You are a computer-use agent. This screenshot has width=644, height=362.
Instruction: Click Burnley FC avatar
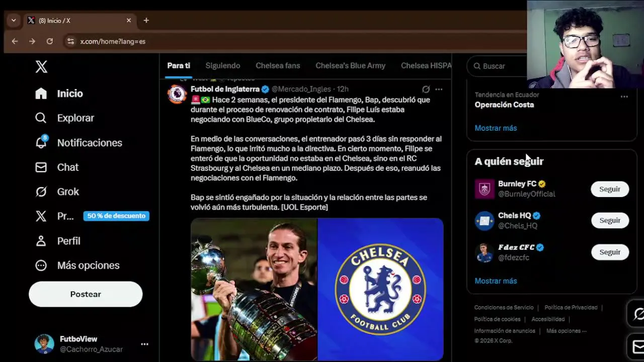(485, 189)
